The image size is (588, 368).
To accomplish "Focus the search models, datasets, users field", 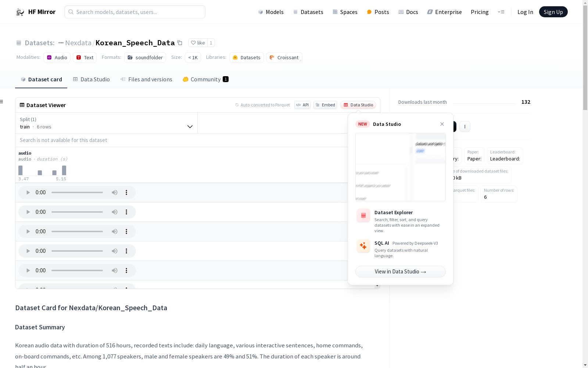I will (135, 12).
